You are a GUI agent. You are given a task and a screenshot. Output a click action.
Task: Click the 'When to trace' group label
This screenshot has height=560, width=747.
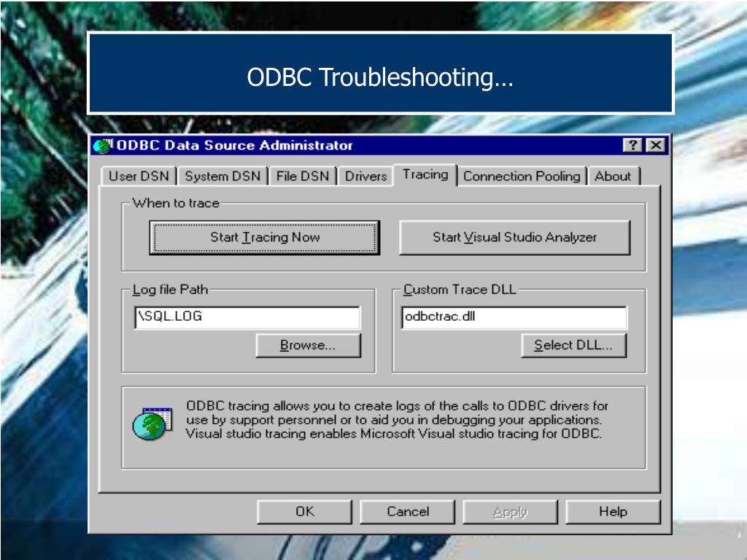click(176, 203)
